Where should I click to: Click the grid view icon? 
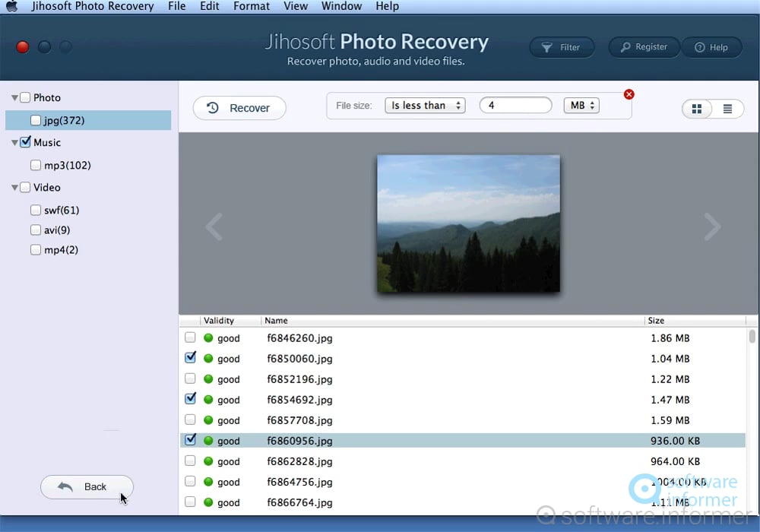click(x=696, y=109)
